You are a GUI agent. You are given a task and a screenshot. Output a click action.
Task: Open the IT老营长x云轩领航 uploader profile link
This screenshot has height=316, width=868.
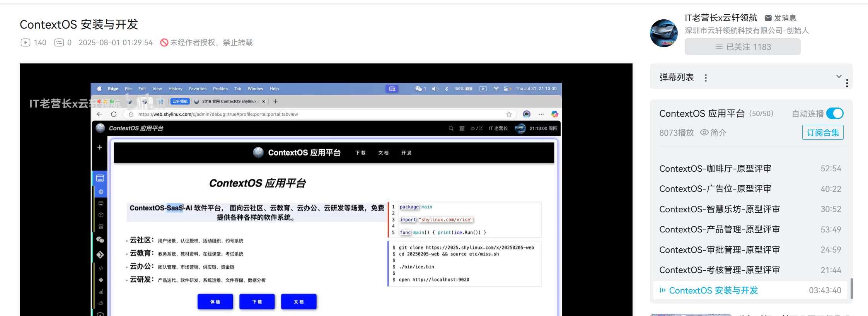[721, 18]
